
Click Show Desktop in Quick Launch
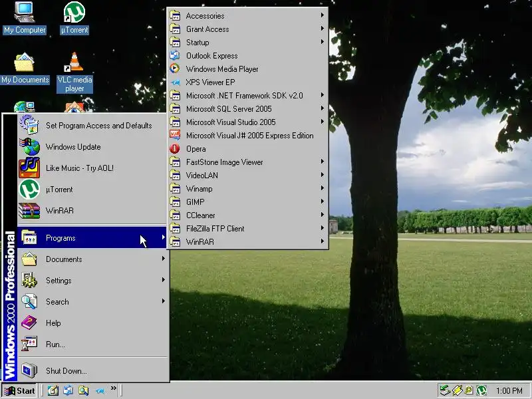click(53, 390)
